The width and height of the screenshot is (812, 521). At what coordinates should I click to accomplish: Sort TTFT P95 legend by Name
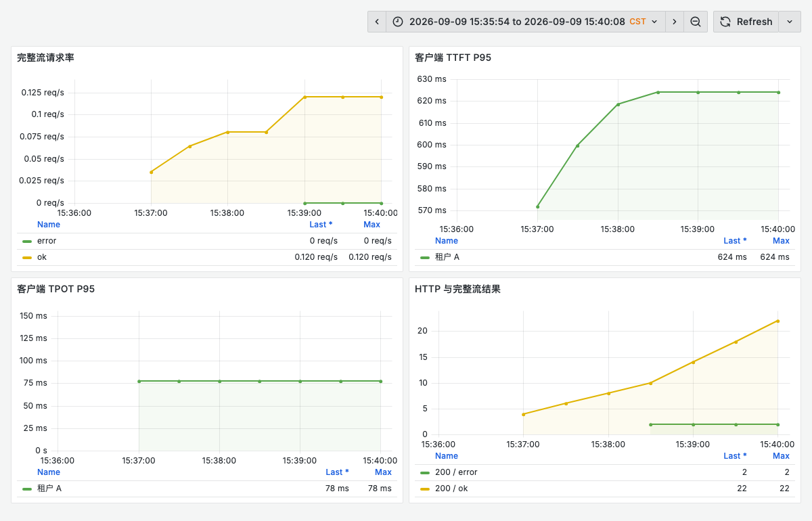point(447,241)
